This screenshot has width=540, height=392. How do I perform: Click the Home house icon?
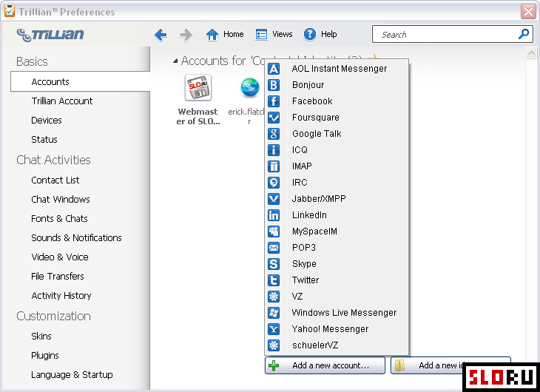tap(212, 35)
